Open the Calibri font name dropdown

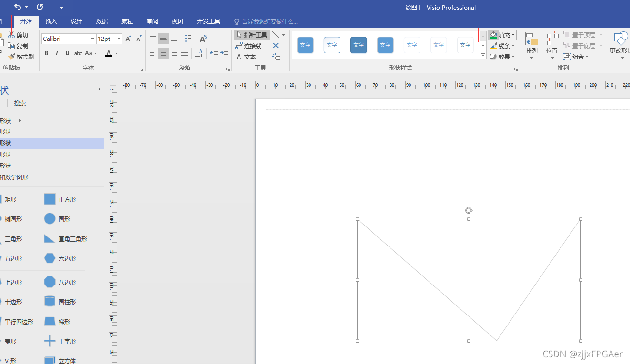point(93,39)
